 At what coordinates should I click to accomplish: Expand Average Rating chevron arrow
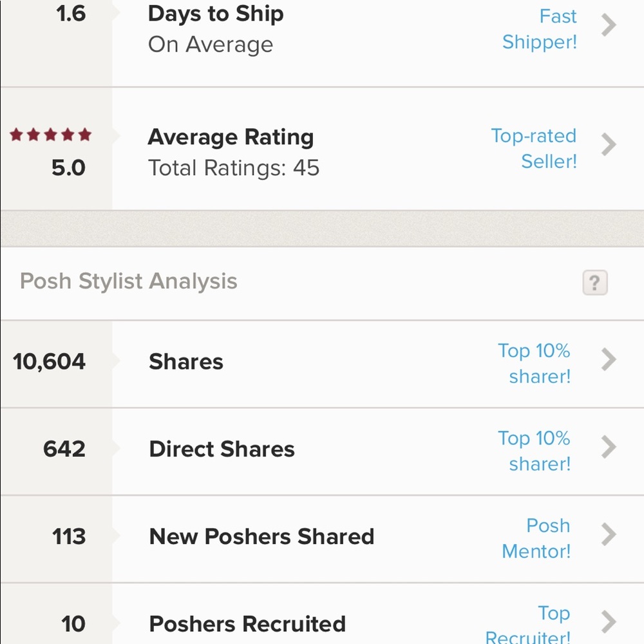click(609, 144)
